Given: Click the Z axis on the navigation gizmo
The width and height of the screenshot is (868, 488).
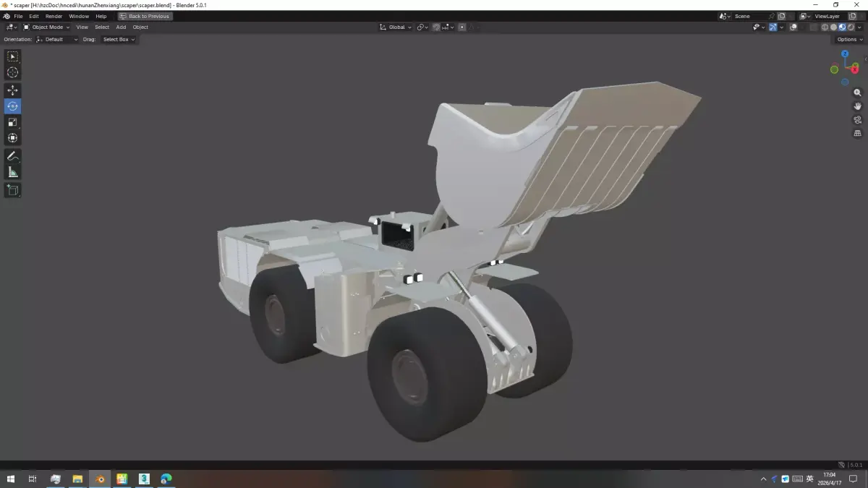Looking at the screenshot, I should [845, 54].
